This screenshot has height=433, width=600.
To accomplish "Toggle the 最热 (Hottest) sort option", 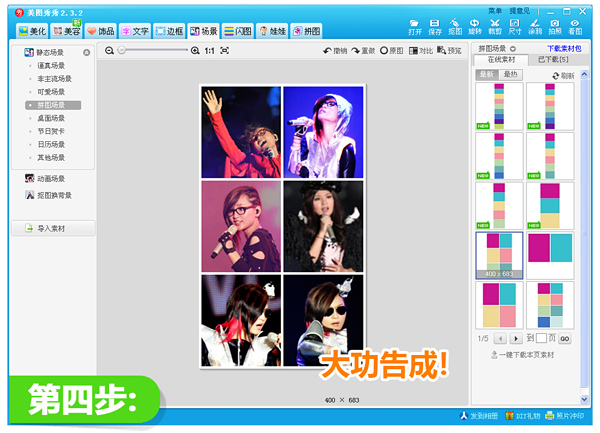I will pos(511,75).
